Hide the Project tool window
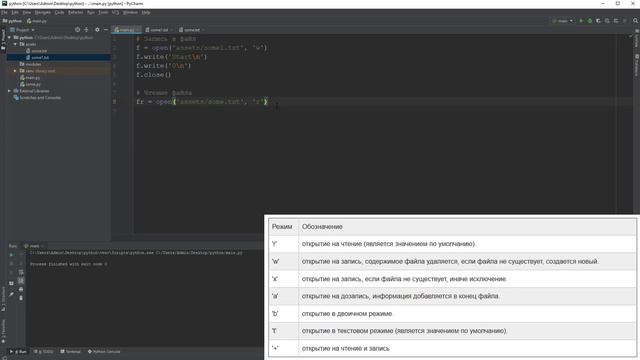Screen dimensions: 640x360 pos(106,30)
